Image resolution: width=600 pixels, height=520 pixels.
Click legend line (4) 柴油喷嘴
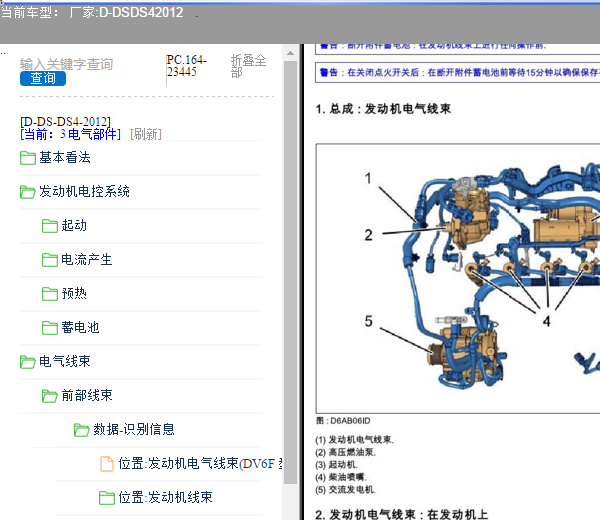tap(341, 477)
